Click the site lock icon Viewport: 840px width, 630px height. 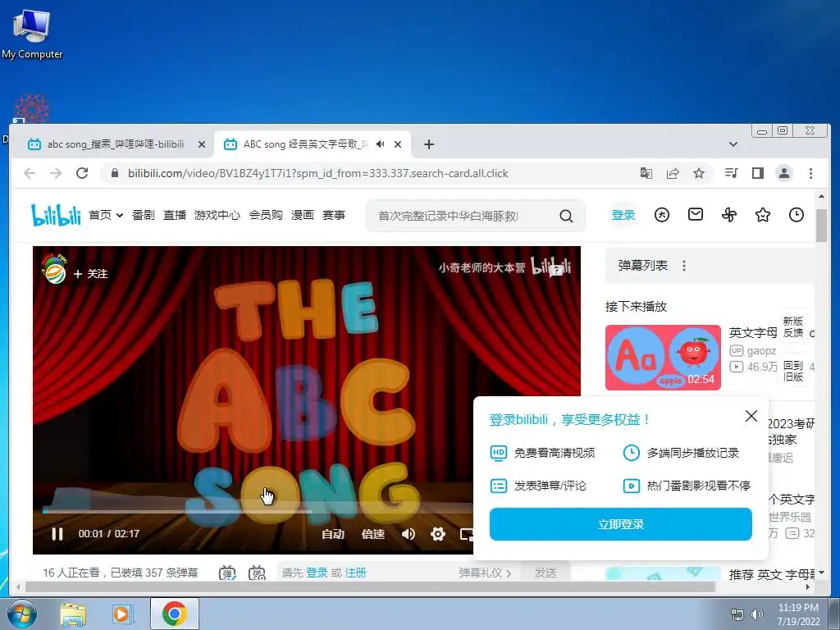pos(114,173)
